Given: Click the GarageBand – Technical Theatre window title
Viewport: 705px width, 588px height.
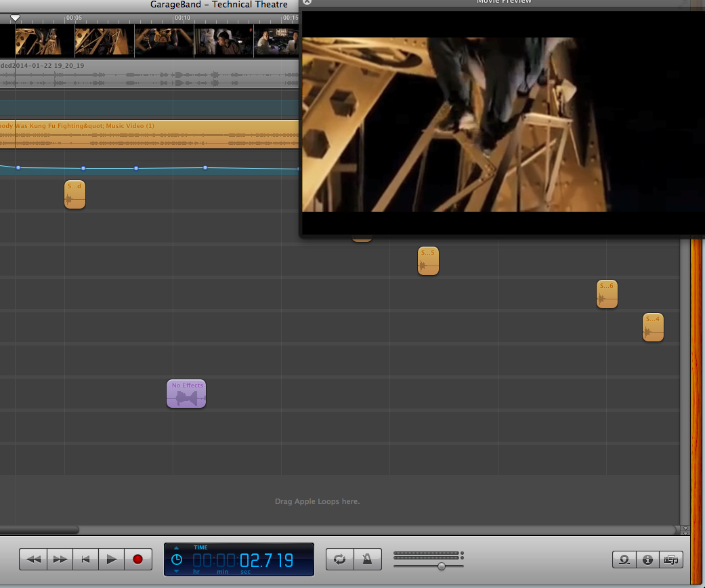Looking at the screenshot, I should click(x=219, y=5).
